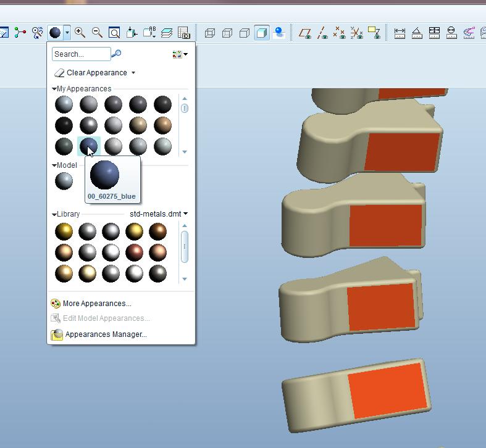Screen dimensions: 486x448
Task: Click the spin center toggle icon
Action: click(20, 33)
